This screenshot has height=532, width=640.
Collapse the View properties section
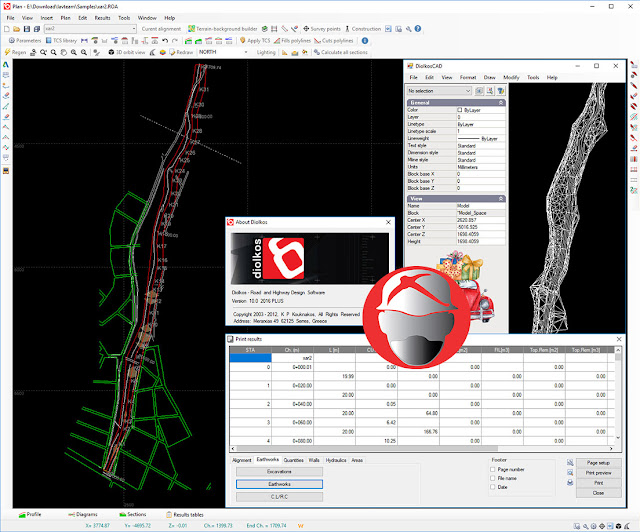click(501, 198)
